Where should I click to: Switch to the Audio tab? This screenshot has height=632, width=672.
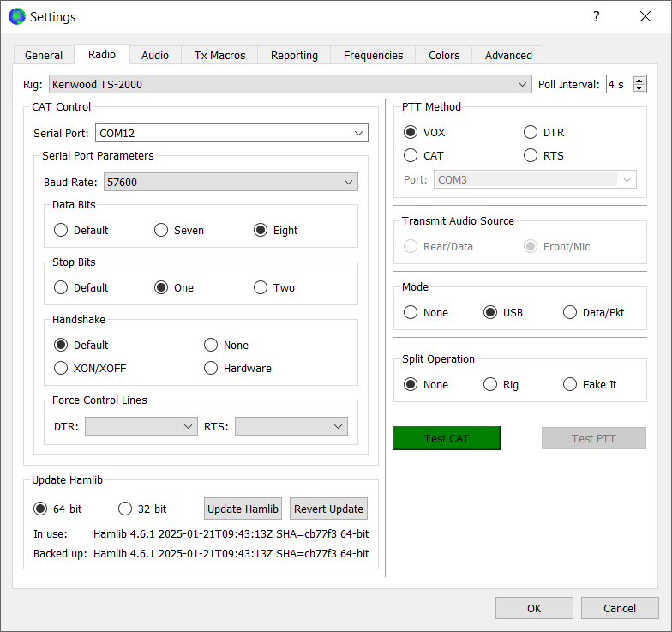tap(154, 55)
